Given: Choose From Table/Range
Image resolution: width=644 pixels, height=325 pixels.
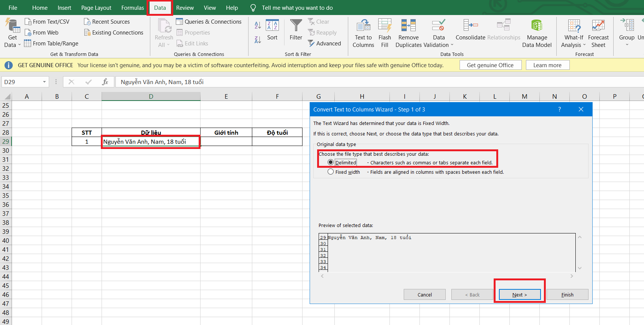Looking at the screenshot, I should pos(51,44).
